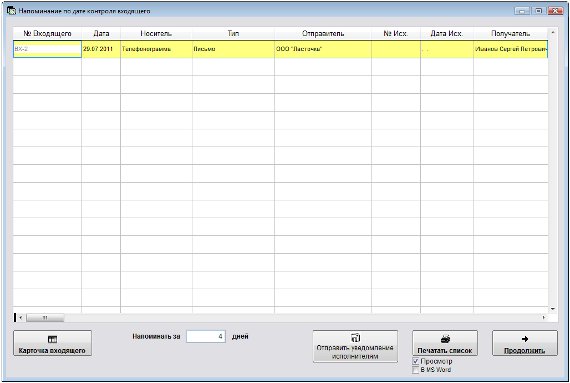This screenshot has width=570, height=383.
Task: Click the vertical scrollbar up arrow
Action: tap(553, 33)
